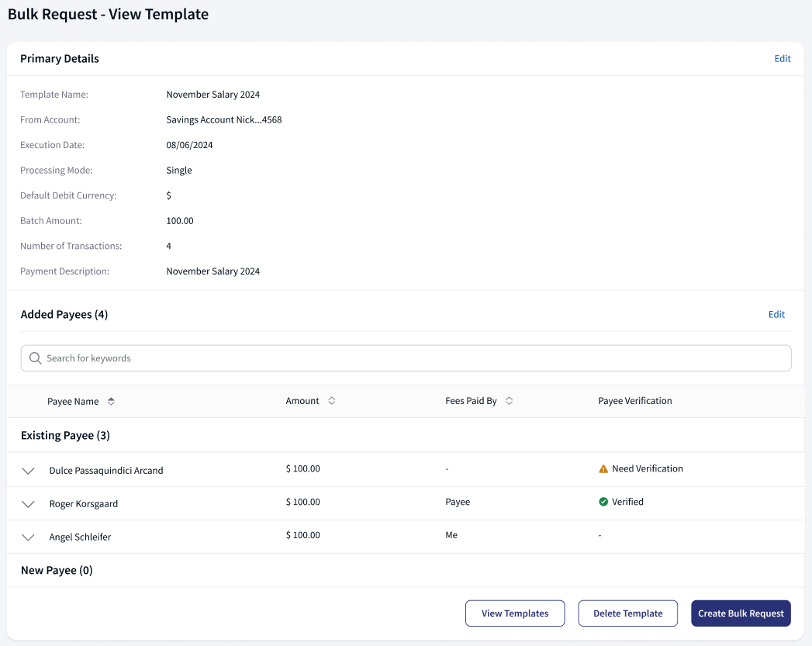Click the Existing Payee (3) group heading
Viewport: 812px width, 646px height.
[65, 435]
